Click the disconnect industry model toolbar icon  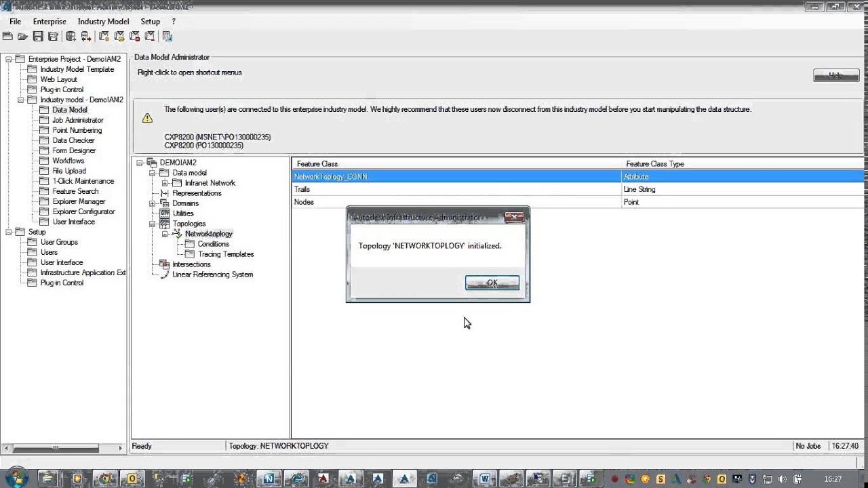[149, 37]
